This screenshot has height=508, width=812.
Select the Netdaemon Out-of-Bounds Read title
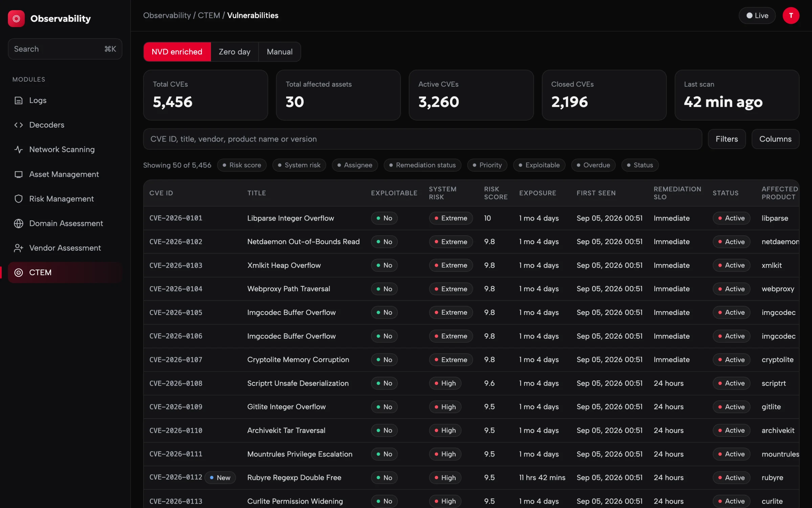[x=303, y=242]
